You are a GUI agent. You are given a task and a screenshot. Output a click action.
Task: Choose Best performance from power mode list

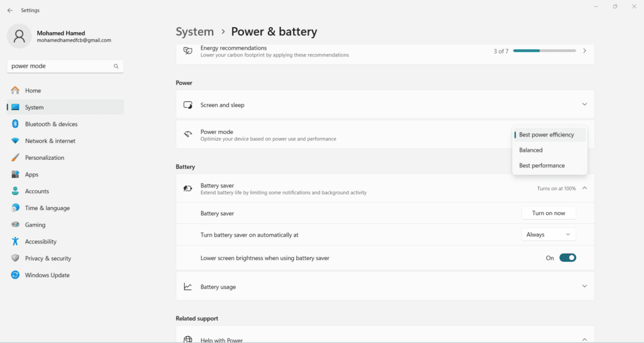542,166
